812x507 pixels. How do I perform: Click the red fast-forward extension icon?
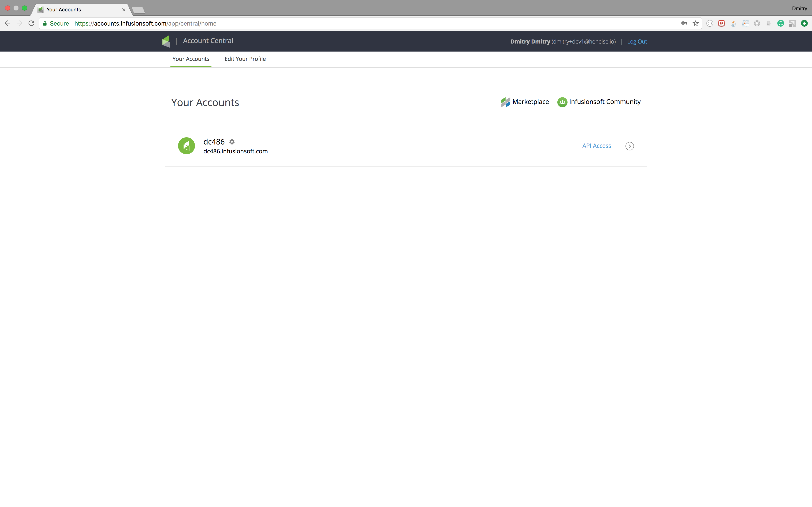tap(721, 23)
